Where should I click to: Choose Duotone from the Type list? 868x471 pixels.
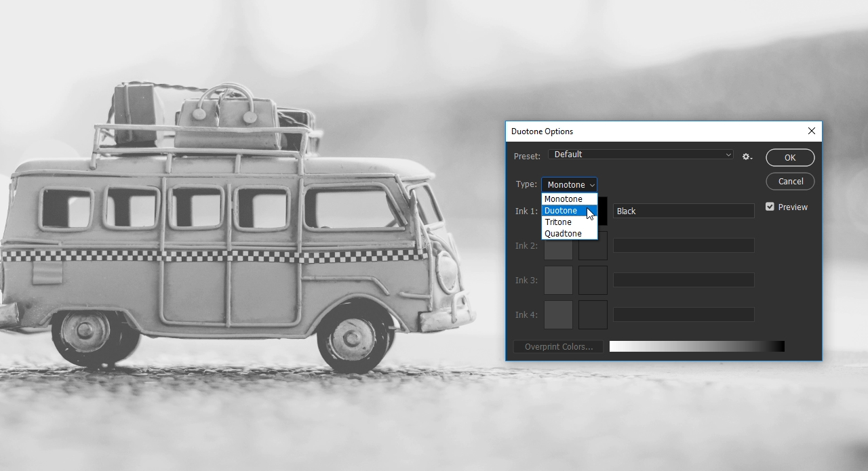(561, 211)
